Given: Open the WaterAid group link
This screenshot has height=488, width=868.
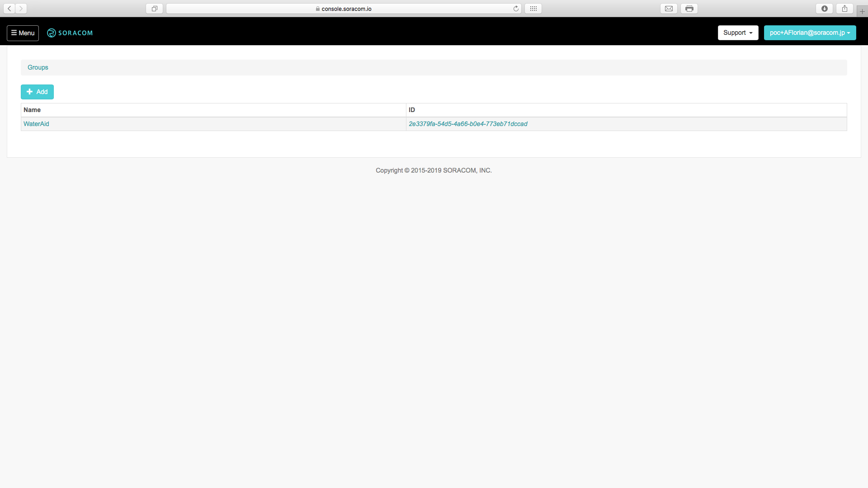Looking at the screenshot, I should [36, 124].
